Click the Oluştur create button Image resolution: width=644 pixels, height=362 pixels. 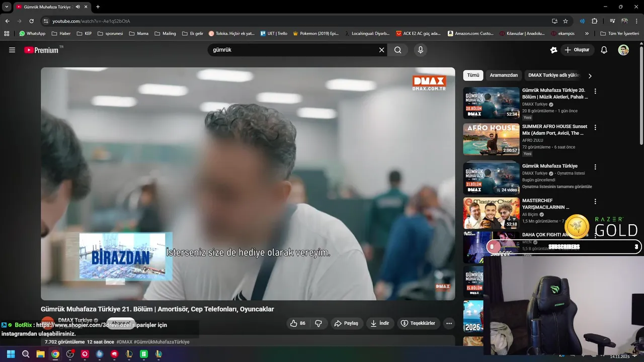[x=578, y=50]
